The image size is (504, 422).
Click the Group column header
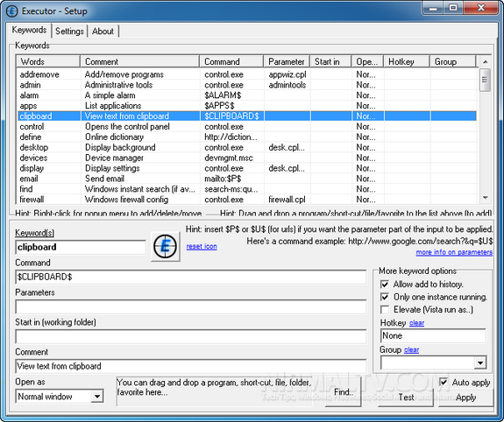pyautogui.click(x=452, y=61)
